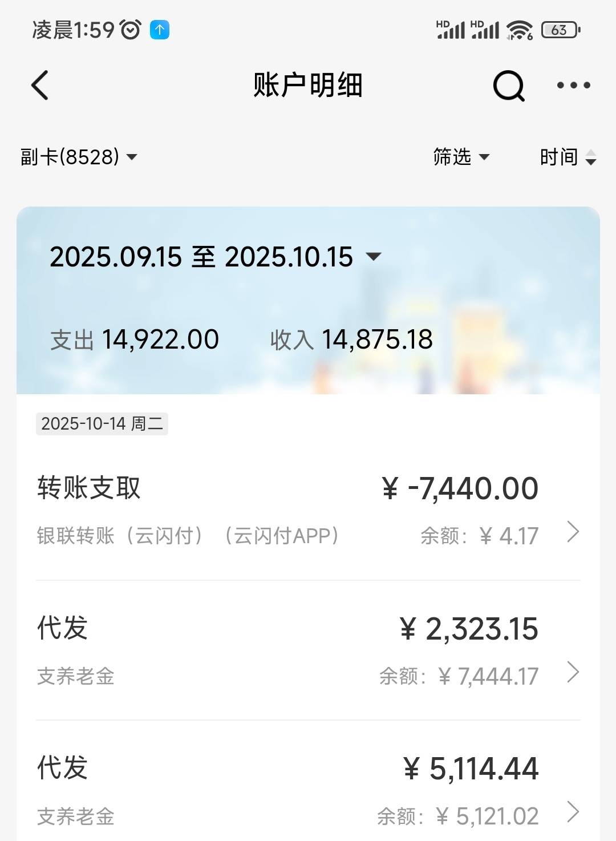The width and height of the screenshot is (616, 841).
Task: Tap the 收入 14,875.18 total
Action: click(351, 340)
